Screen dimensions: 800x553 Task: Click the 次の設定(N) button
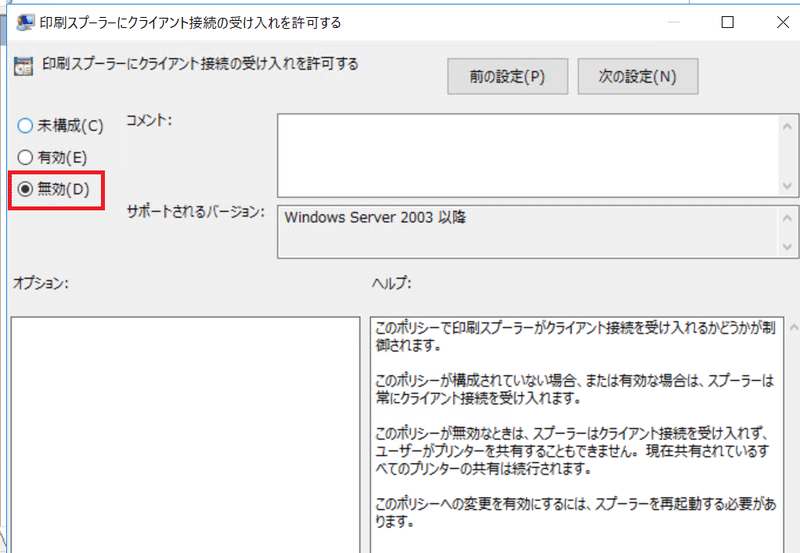637,77
